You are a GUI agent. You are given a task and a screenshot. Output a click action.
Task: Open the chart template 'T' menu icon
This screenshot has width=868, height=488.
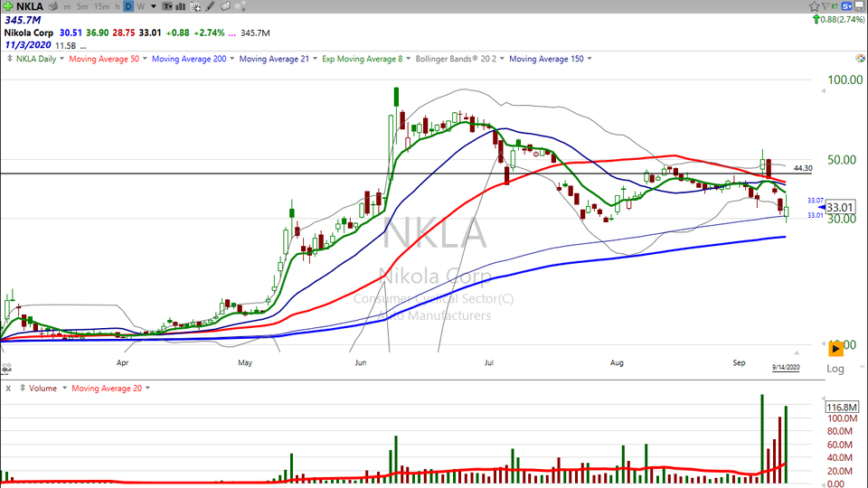tap(167, 6)
